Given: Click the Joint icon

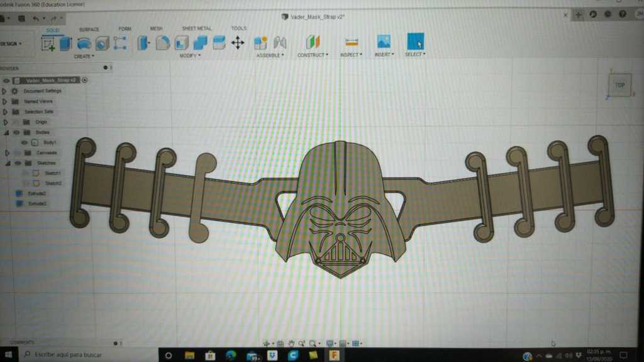Looking at the screenshot, I should [x=280, y=42].
